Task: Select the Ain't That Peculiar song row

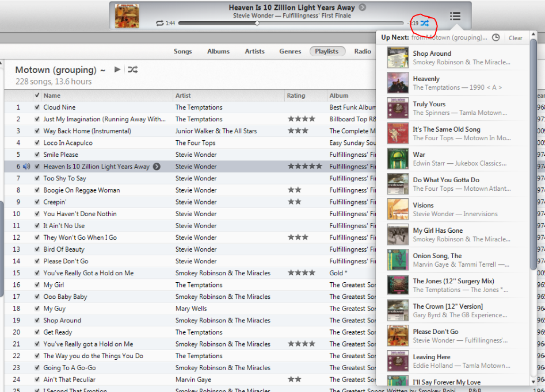Action: point(190,379)
